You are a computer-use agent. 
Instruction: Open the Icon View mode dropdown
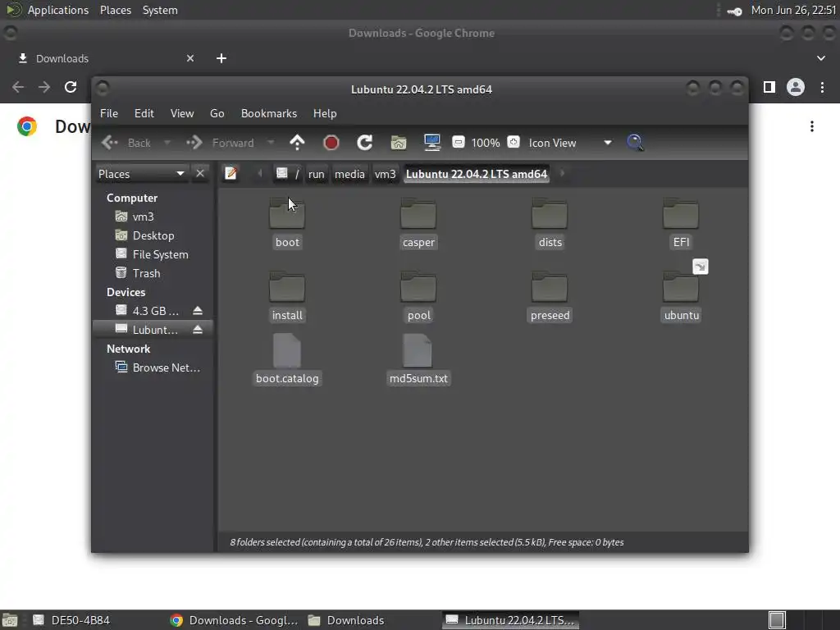(x=570, y=143)
